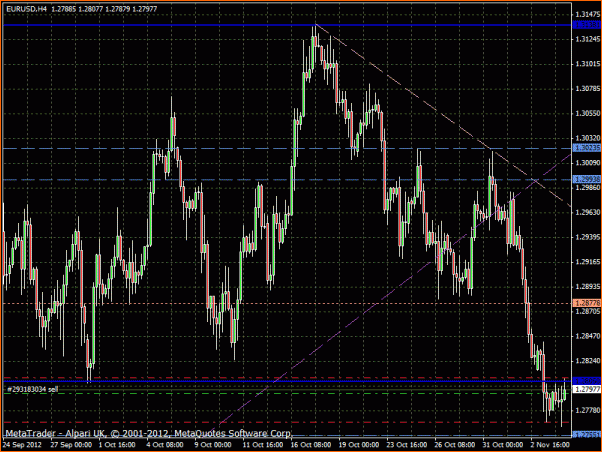
Task: Click the 1.31475 price axis label
Action: click(x=587, y=14)
